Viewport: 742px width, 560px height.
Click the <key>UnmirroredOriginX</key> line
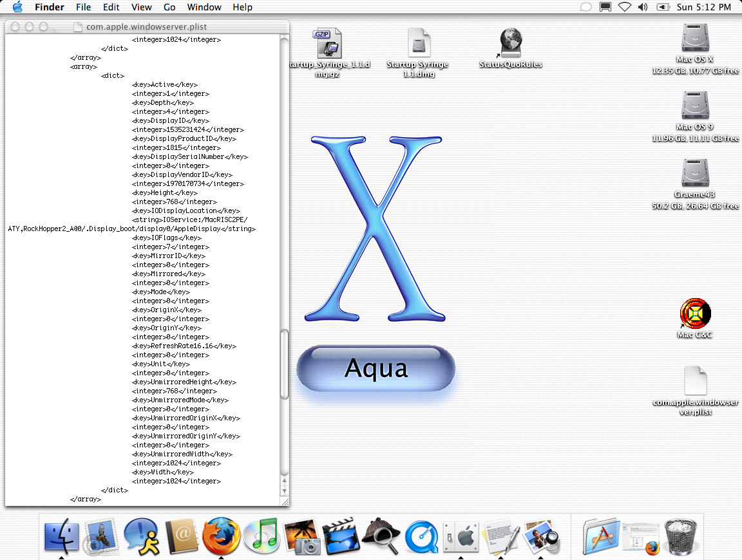click(x=186, y=418)
